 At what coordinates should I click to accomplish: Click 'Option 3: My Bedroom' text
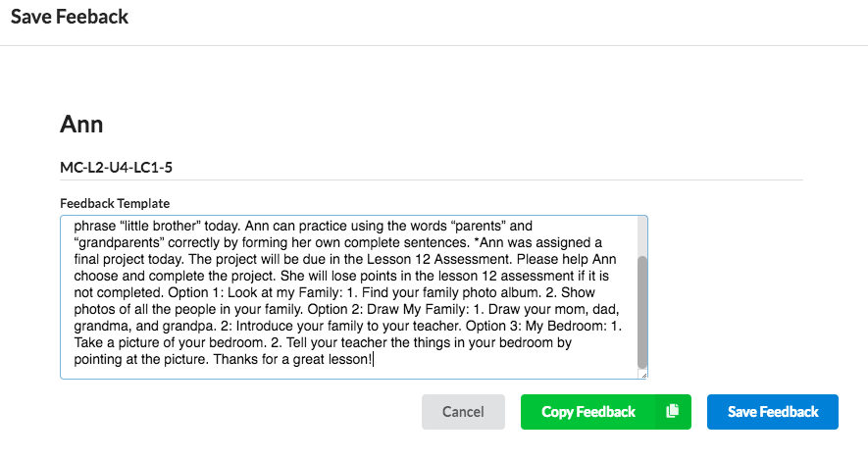point(536,326)
